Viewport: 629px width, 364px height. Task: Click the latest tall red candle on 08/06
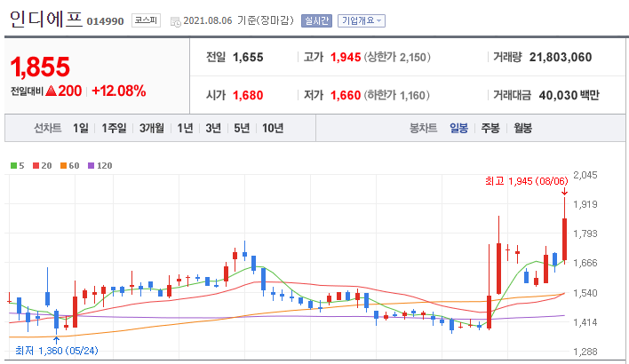[x=564, y=240]
